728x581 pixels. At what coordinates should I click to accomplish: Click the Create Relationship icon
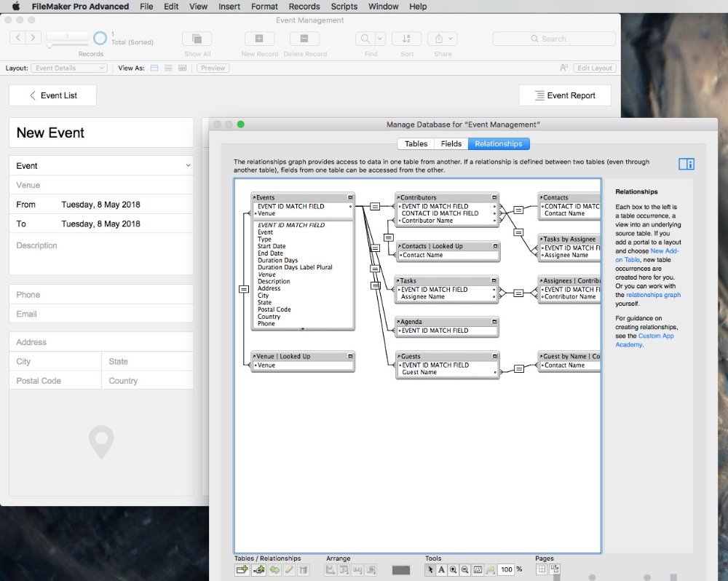[258, 569]
